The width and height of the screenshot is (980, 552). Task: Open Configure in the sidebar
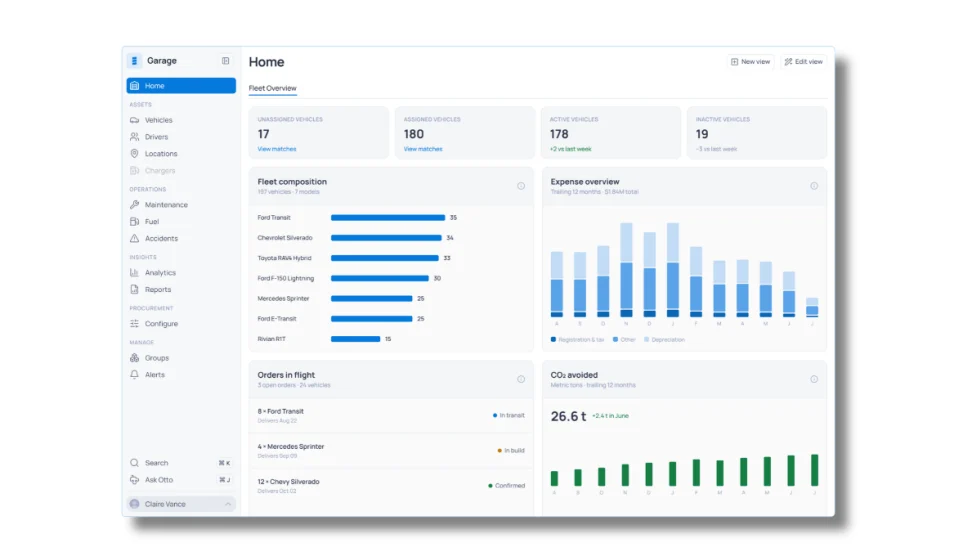click(x=181, y=324)
